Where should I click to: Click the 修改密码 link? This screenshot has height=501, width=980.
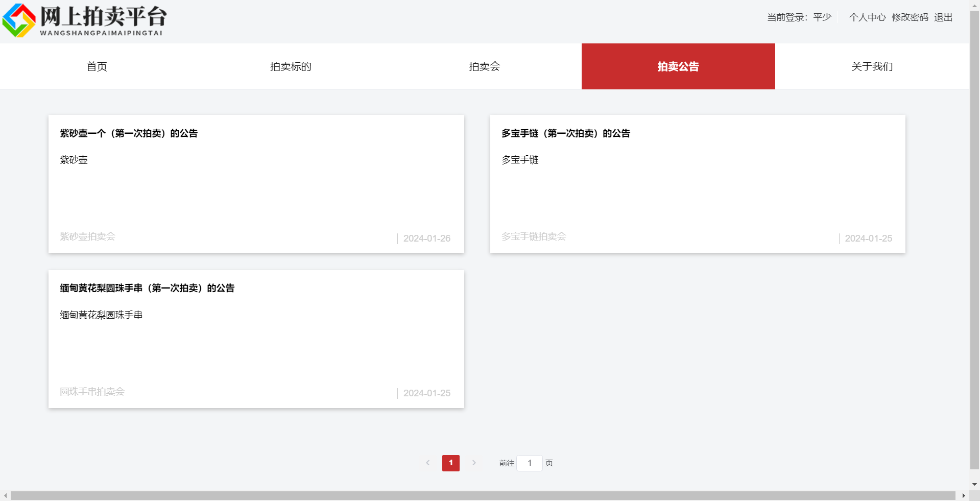[x=910, y=17]
